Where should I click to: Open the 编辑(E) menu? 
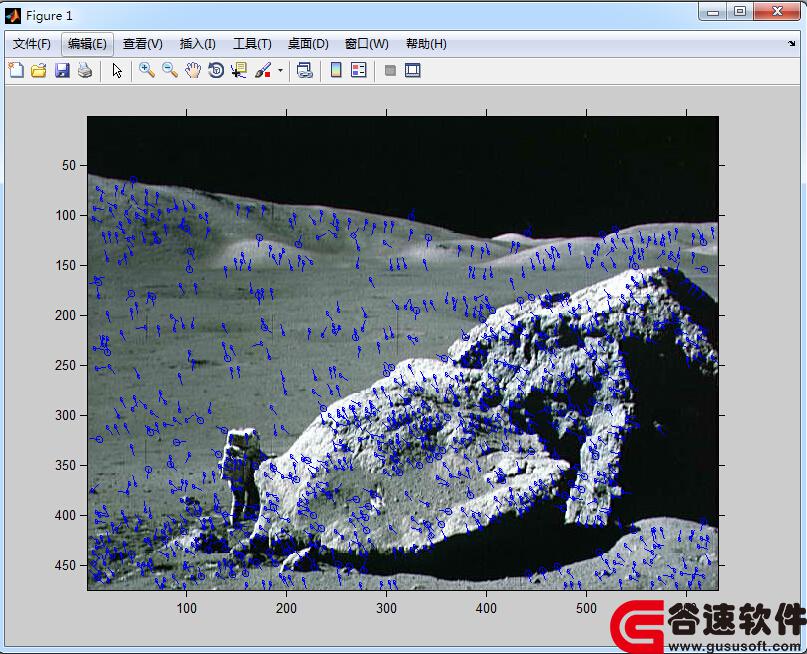coord(87,44)
